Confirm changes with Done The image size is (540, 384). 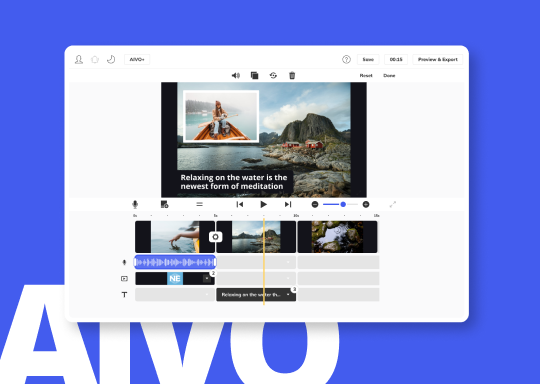(389, 75)
